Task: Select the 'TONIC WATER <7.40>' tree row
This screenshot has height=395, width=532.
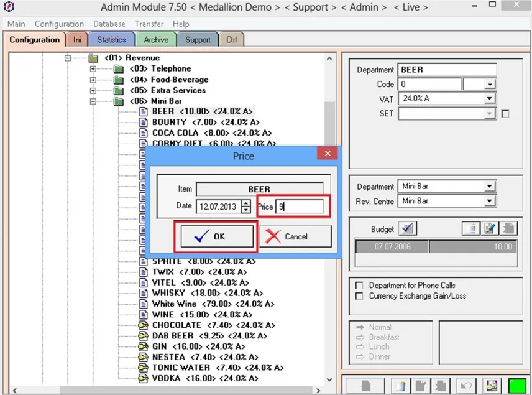Action: click(x=218, y=368)
